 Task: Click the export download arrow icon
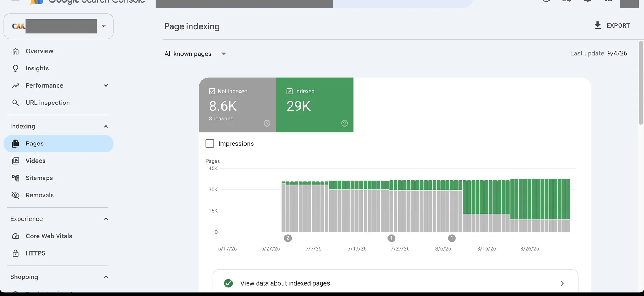pos(597,25)
